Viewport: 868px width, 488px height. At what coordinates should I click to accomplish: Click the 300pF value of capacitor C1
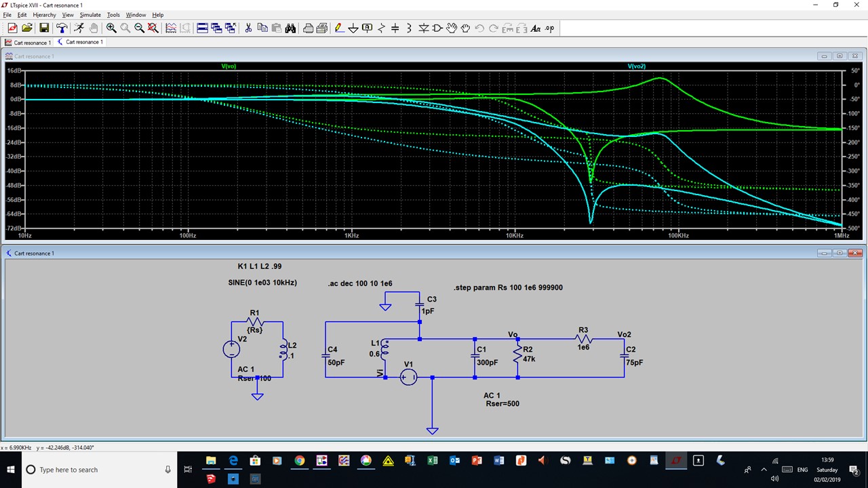pos(488,363)
